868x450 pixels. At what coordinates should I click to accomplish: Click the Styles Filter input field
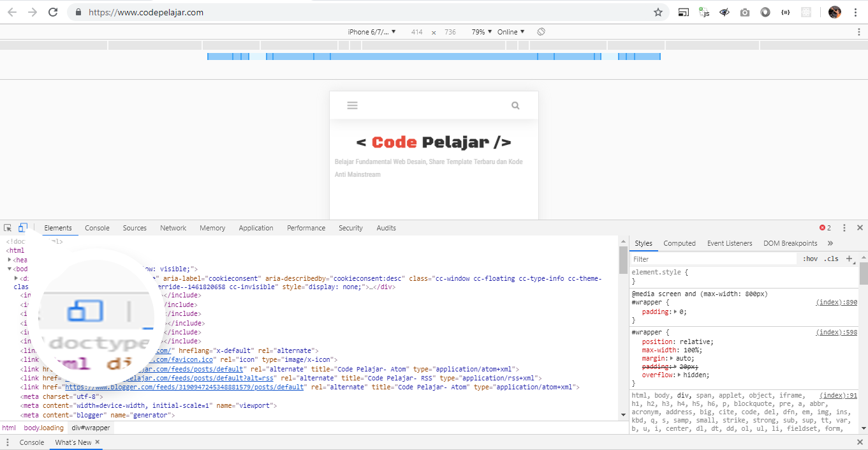pyautogui.click(x=714, y=259)
